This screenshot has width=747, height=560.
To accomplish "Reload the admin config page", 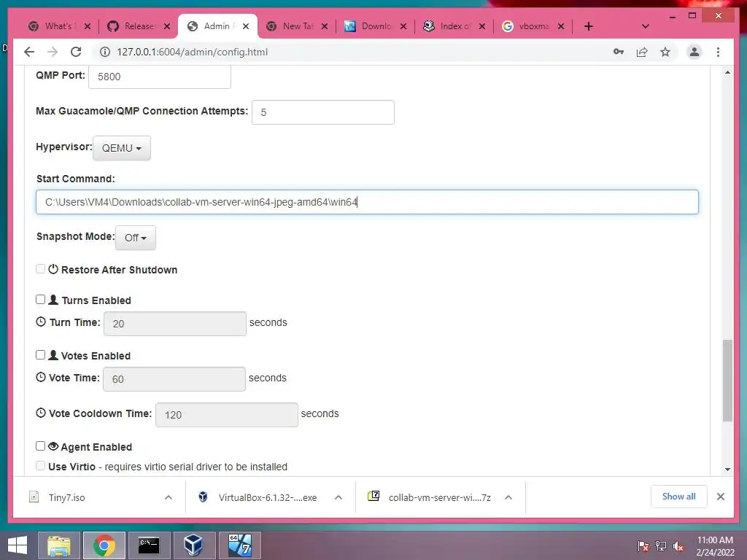I will (76, 52).
